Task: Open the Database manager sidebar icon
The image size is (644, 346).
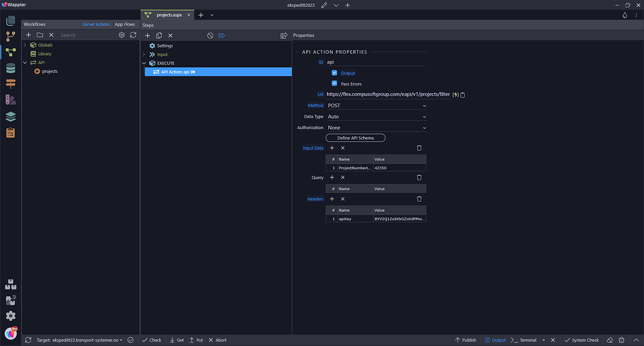Action: click(10, 69)
